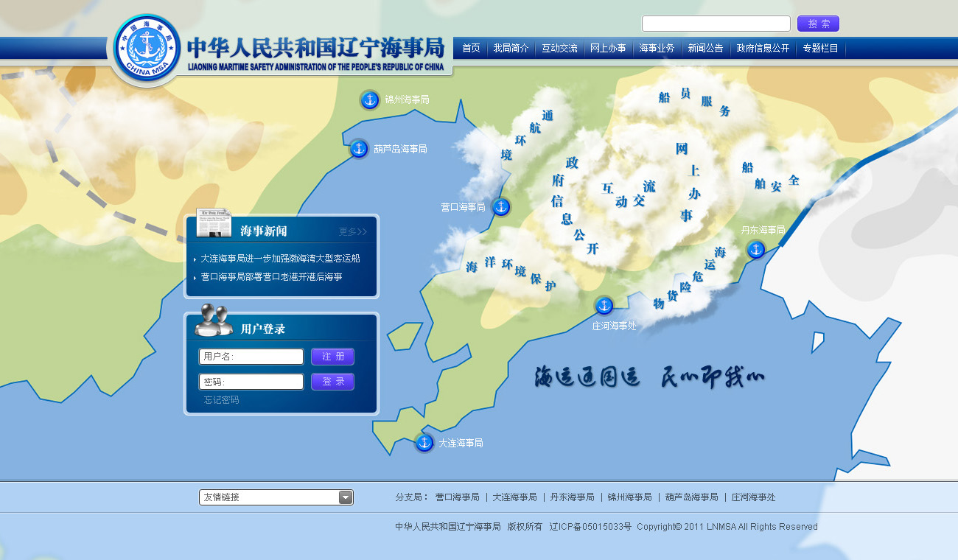Open the 网上办事 menu item
Screen dimensions: 958x560
point(608,49)
